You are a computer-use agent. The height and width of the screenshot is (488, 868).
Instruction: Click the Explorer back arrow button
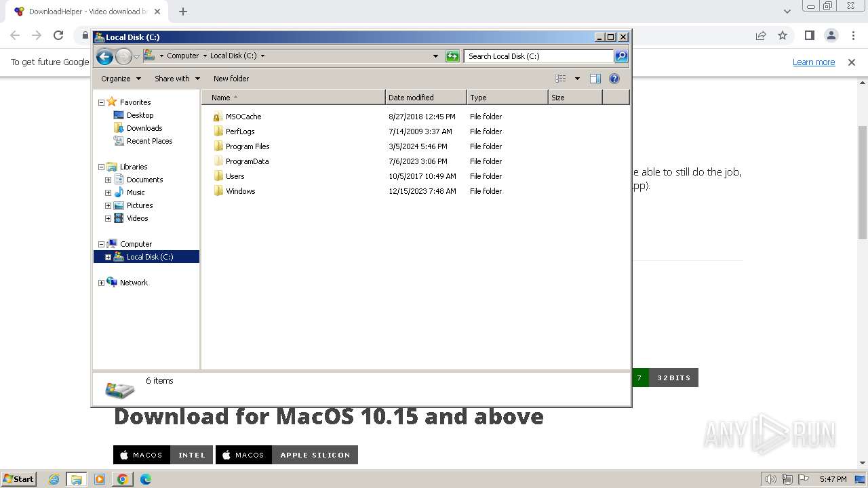pos(104,56)
